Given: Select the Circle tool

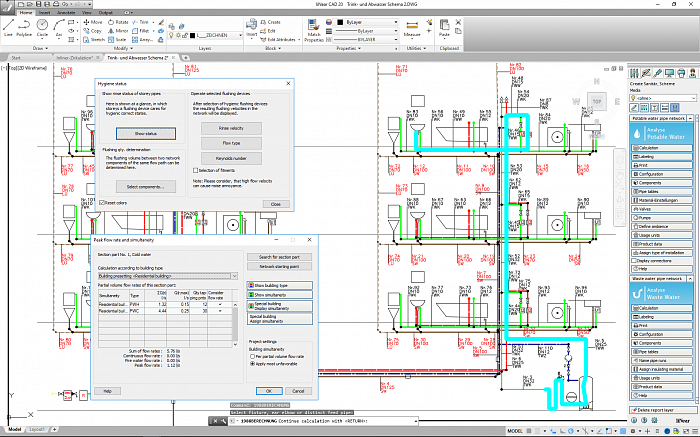Looking at the screenshot, I should click(x=42, y=27).
